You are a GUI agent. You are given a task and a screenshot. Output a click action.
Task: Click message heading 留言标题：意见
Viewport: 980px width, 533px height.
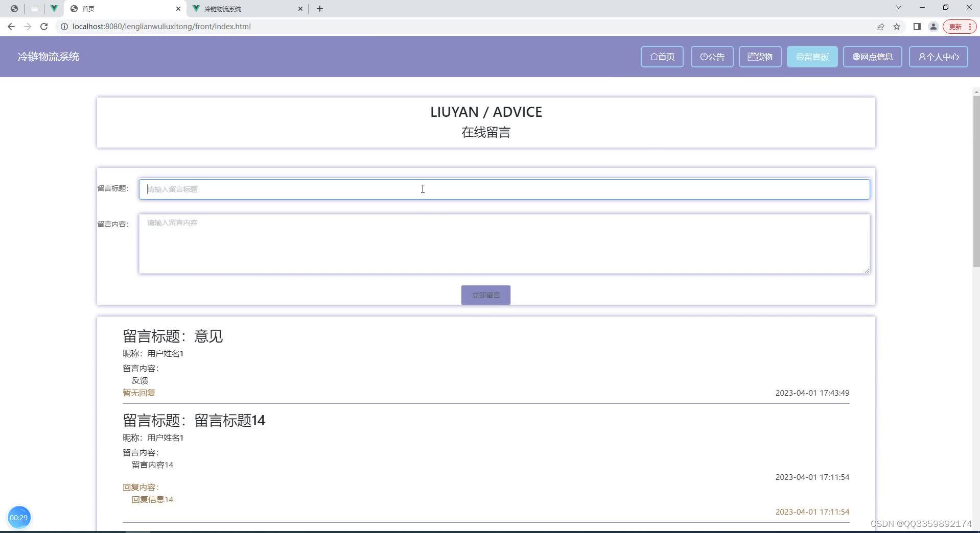pos(173,336)
